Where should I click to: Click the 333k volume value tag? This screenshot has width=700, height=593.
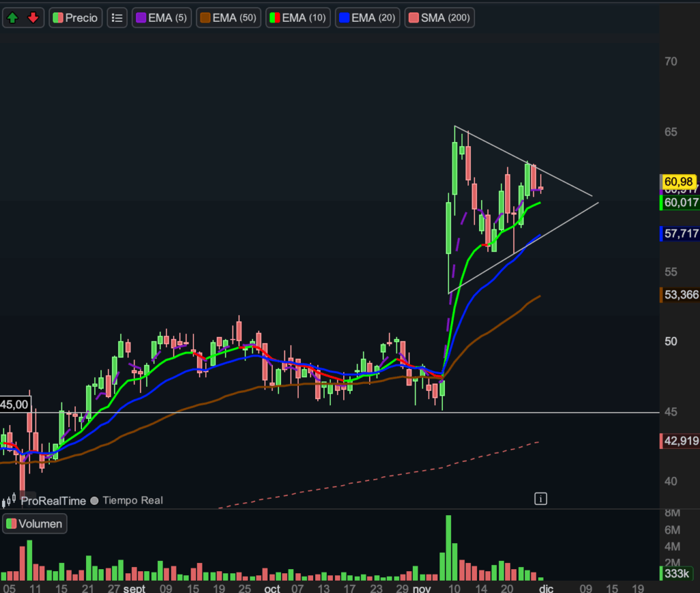pyautogui.click(x=679, y=573)
